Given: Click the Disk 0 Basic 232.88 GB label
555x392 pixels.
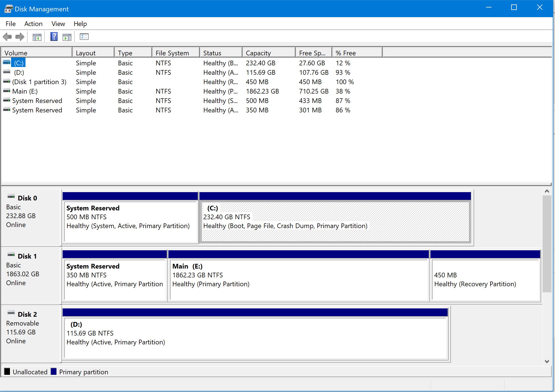Looking at the screenshot, I should click(31, 218).
